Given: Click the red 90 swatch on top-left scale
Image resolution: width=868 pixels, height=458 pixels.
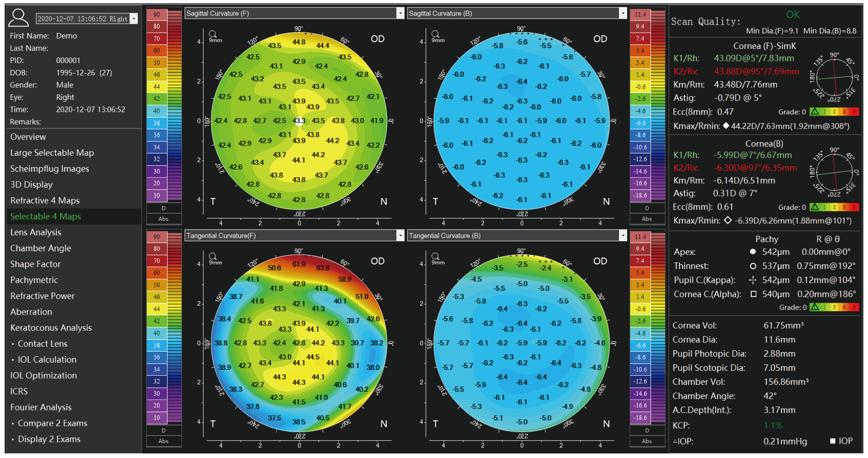Looking at the screenshot, I should (157, 15).
